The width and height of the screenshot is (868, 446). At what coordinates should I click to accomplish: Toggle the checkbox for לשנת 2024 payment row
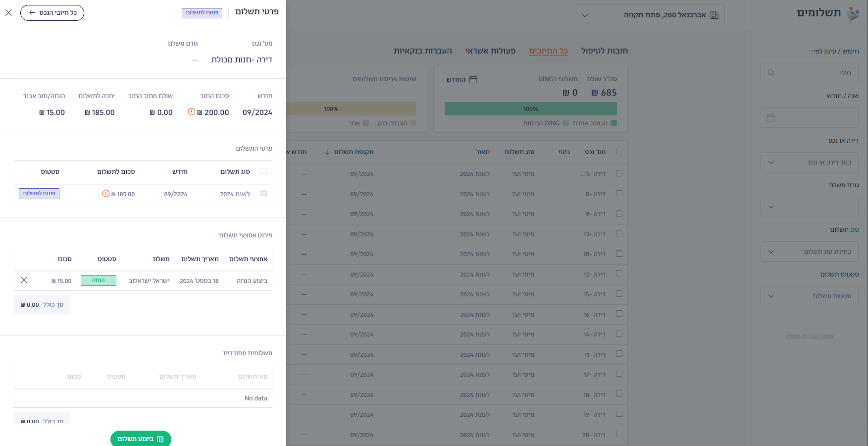point(263,193)
